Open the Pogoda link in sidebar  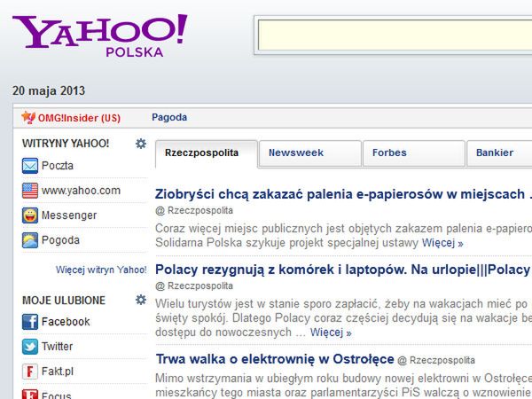point(60,240)
